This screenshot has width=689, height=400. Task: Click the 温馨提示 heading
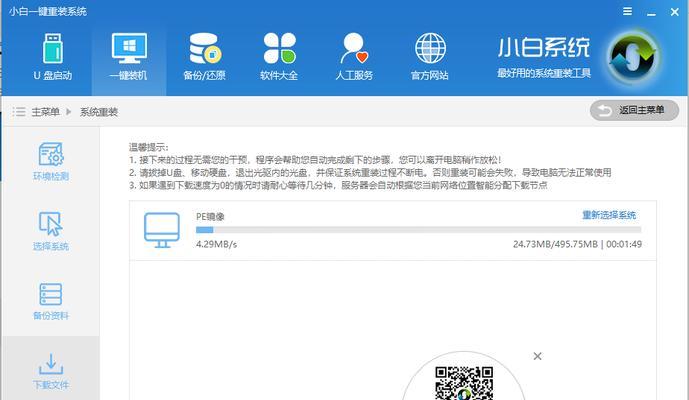coord(148,147)
